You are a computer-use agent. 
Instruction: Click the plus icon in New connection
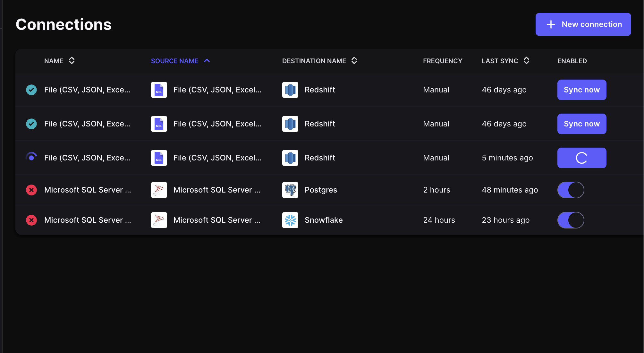(x=551, y=24)
